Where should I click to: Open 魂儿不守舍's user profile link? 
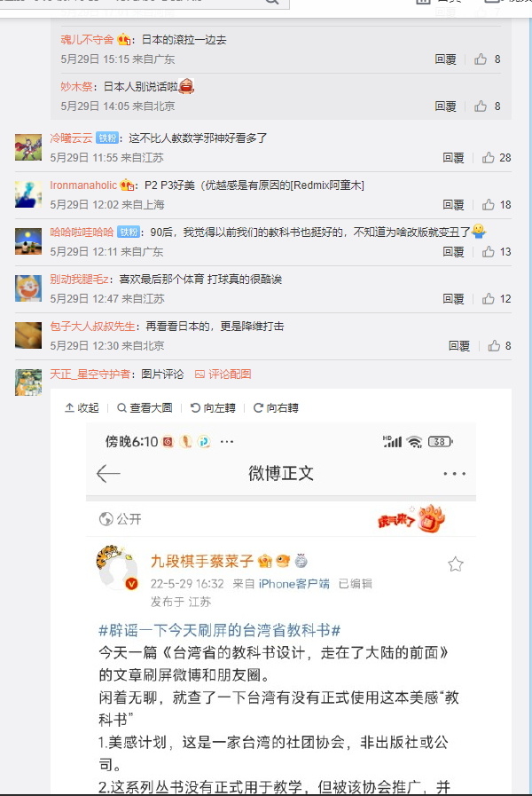point(87,40)
